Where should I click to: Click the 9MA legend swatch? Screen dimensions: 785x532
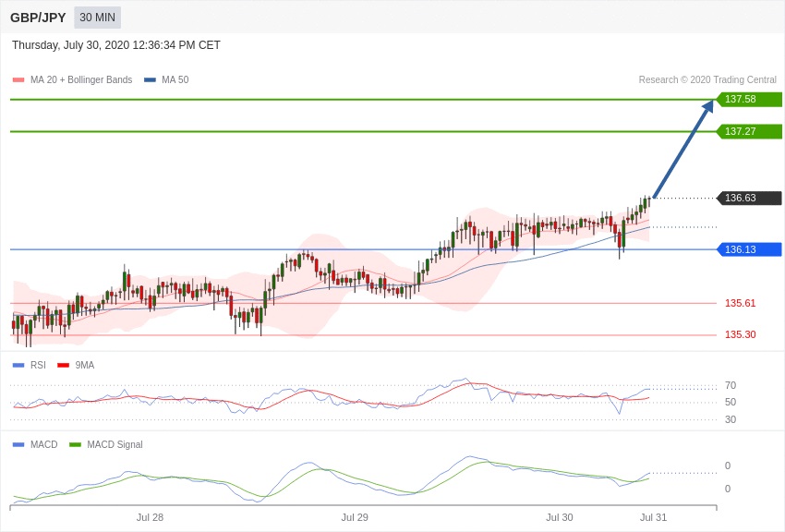click(x=63, y=366)
